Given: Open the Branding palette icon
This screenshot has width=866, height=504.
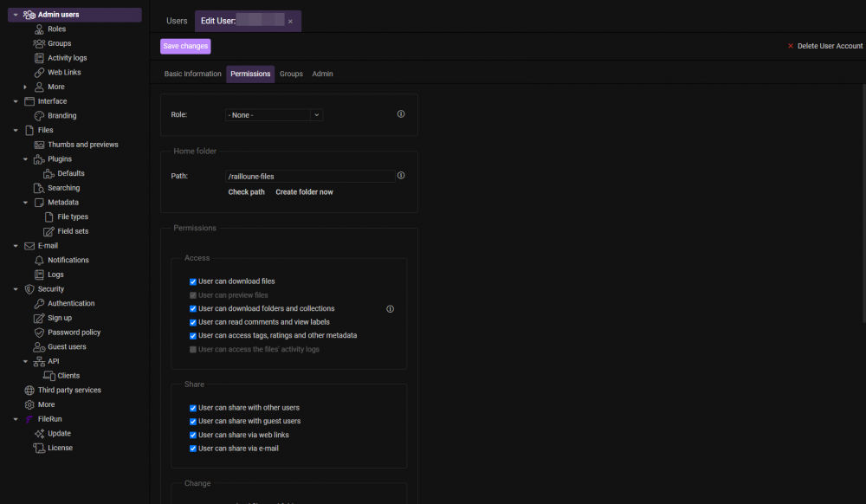Looking at the screenshot, I should pos(39,116).
